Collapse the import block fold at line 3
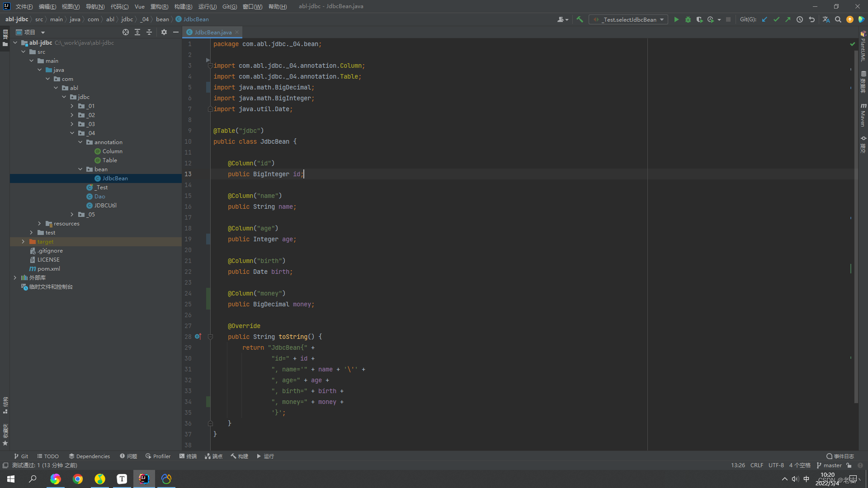The height and width of the screenshot is (488, 868). (x=210, y=66)
